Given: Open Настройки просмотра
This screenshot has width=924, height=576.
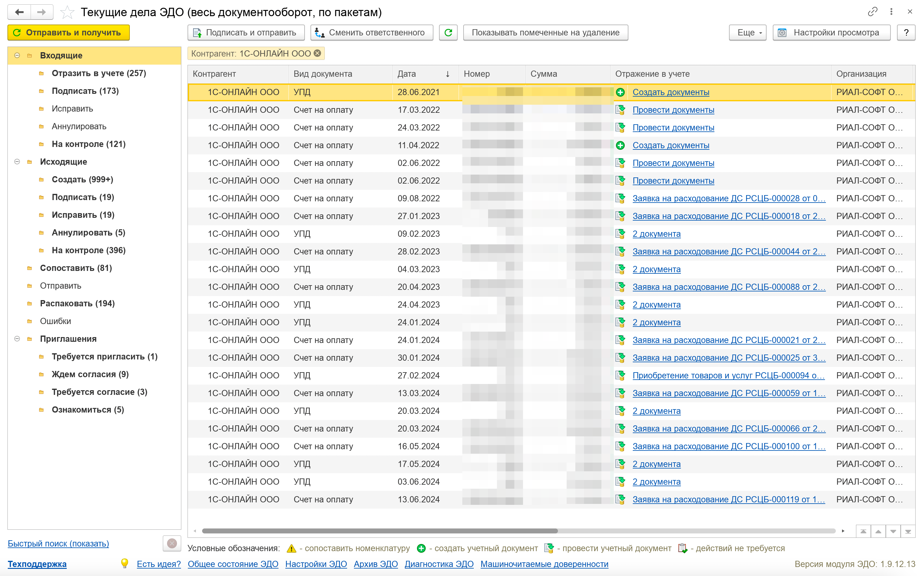Looking at the screenshot, I should coord(831,33).
